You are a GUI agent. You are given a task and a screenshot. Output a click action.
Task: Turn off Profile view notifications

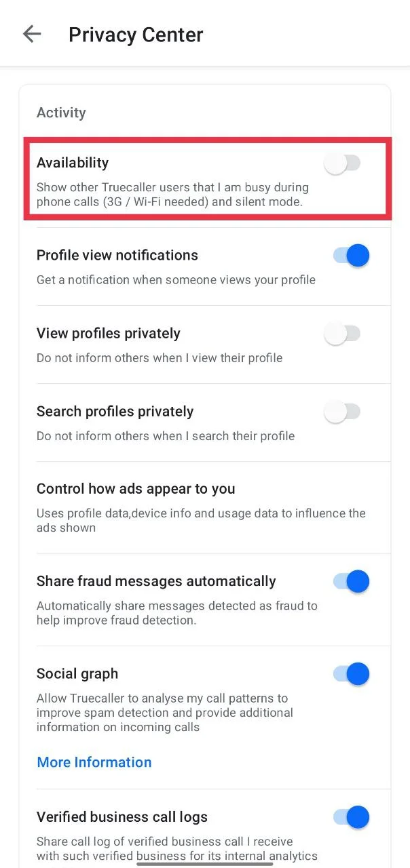click(x=350, y=255)
